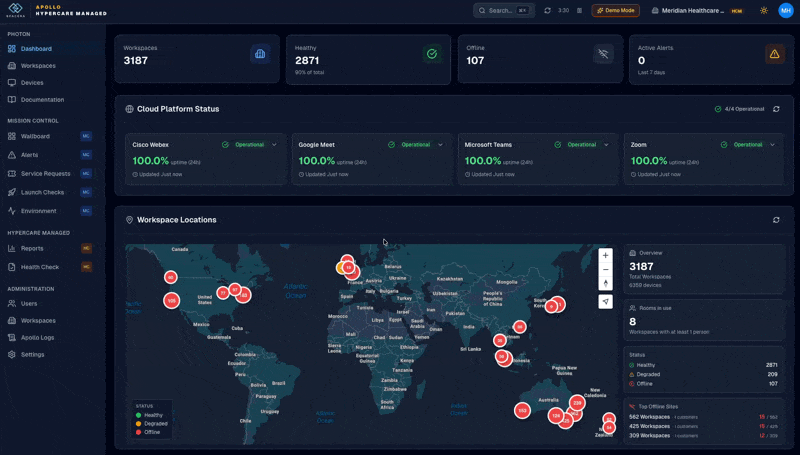Zoom out on the map with minus button
The height and width of the screenshot is (455, 800).
tap(605, 270)
